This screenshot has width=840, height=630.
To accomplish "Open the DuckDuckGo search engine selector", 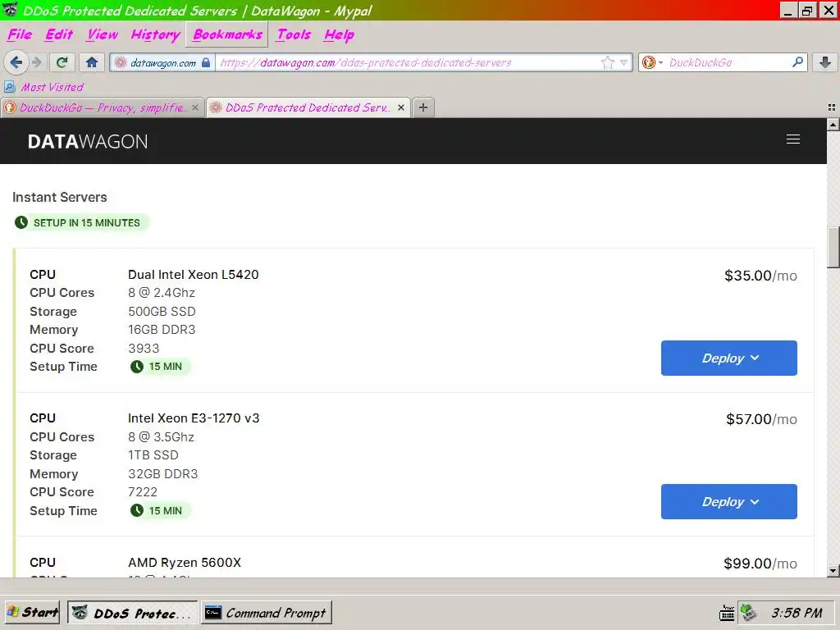I will tap(652, 62).
